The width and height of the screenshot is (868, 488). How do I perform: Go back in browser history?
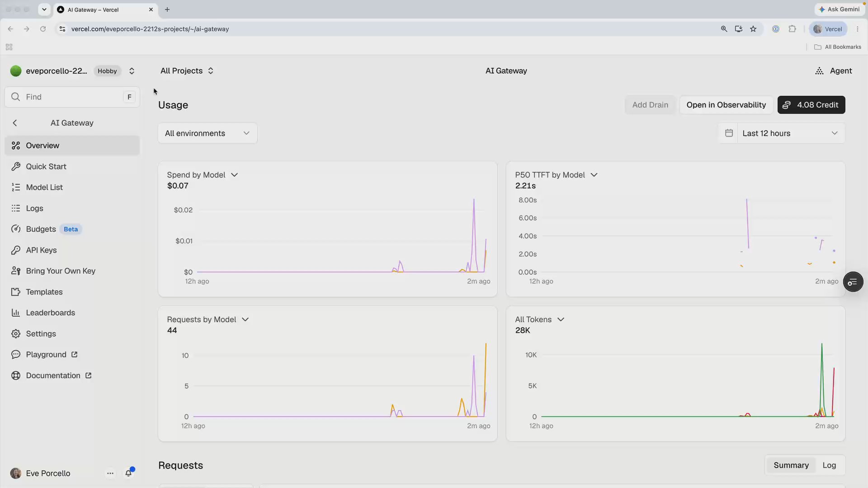[x=10, y=29]
